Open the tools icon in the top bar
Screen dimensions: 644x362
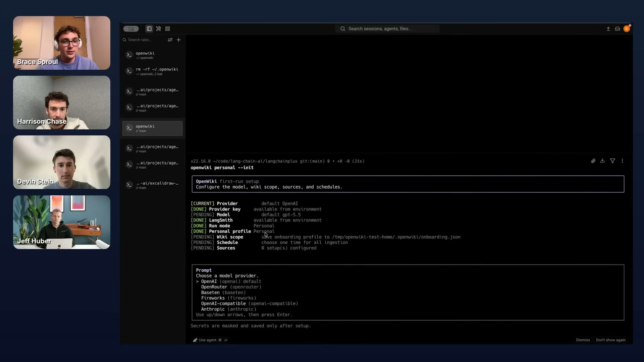[158, 29]
